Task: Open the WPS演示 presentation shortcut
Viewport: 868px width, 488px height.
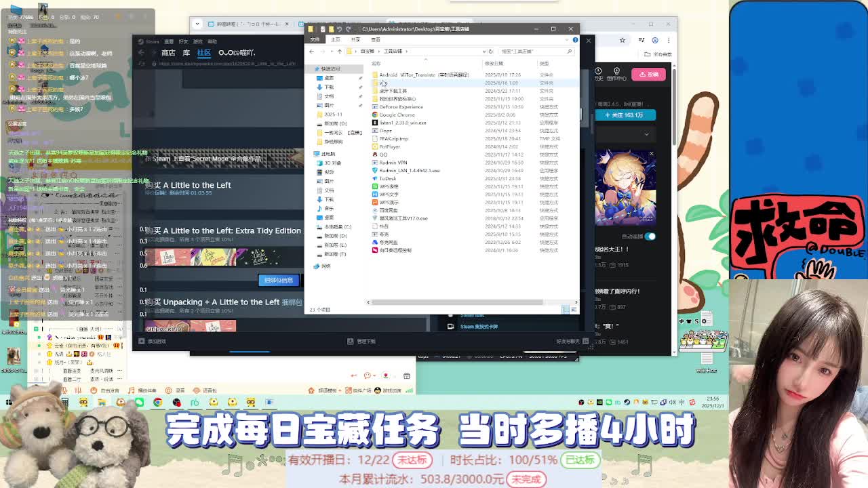Action: click(389, 202)
